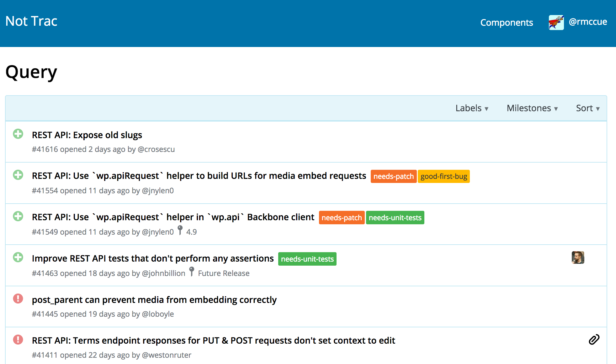Open the Sort dropdown
Viewport: 616px width, 364px height.
coord(588,108)
